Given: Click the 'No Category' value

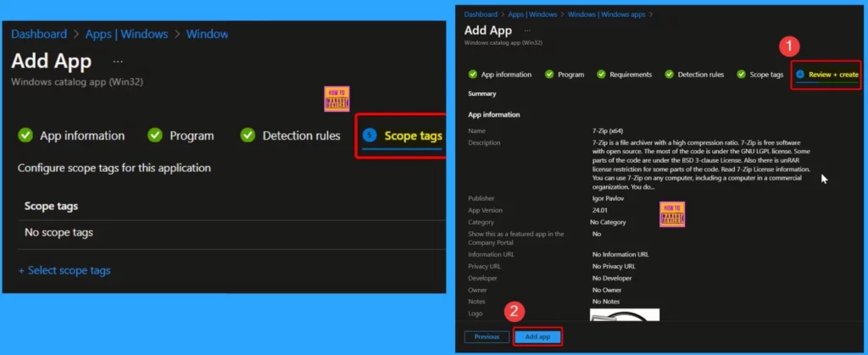Looking at the screenshot, I should [609, 222].
